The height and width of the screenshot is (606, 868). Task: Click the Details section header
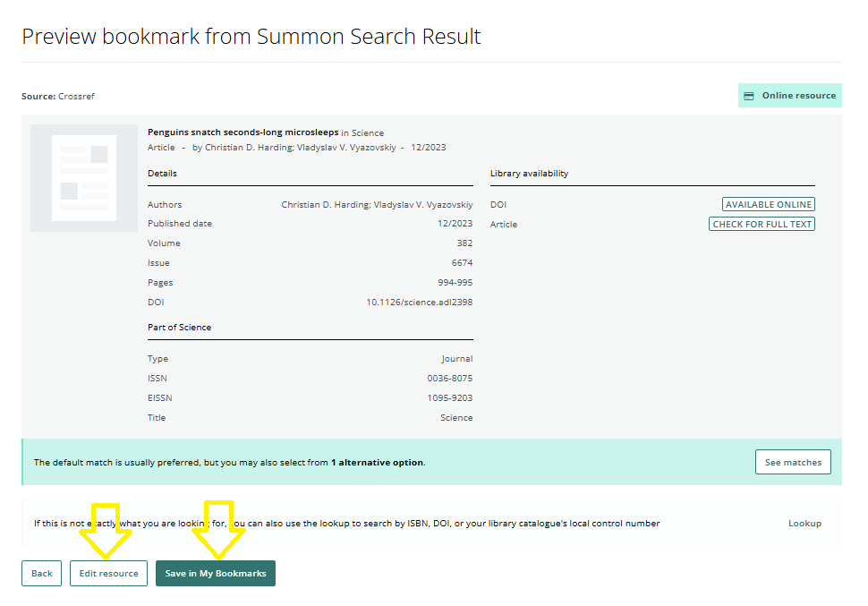click(164, 173)
